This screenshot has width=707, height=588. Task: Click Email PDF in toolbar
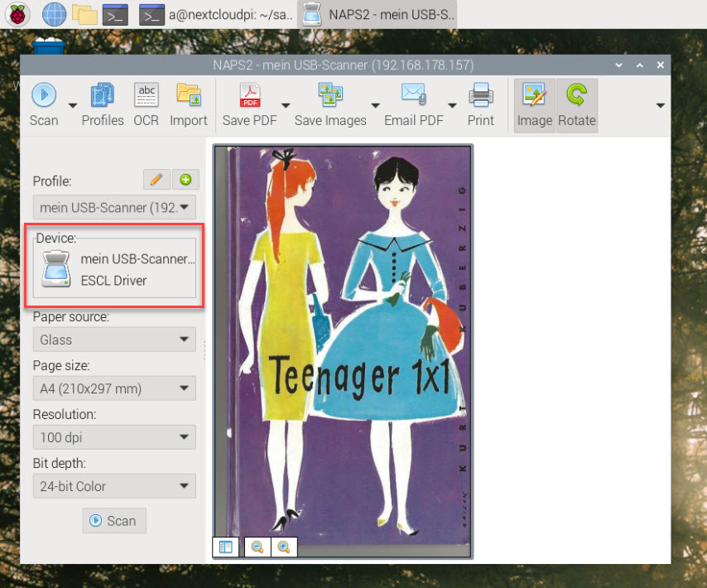[414, 105]
